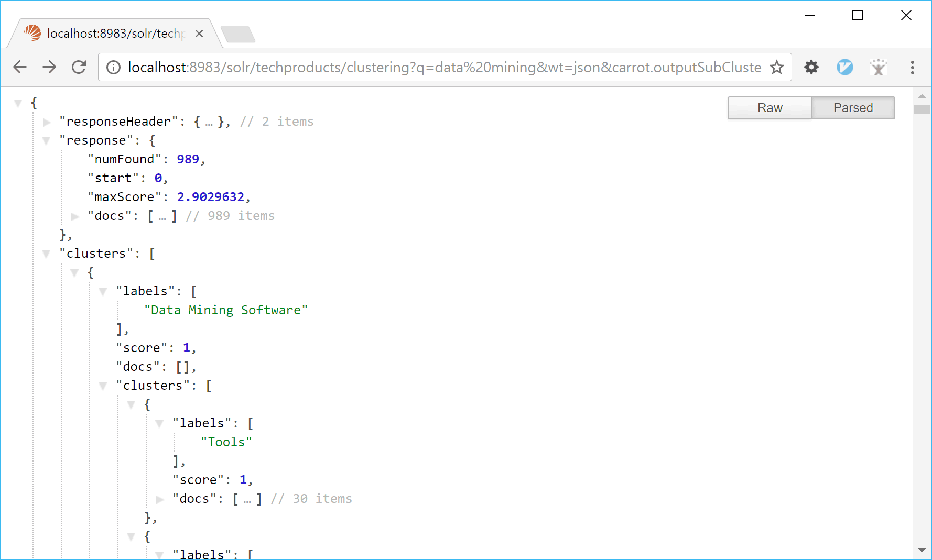Expand the 30 items docs array

[160, 499]
